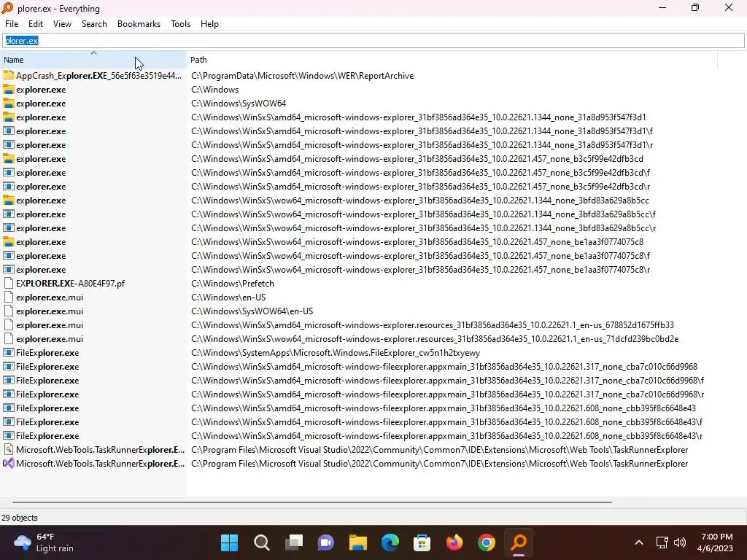Select explorer.exe with amd64 1344 path ending 3d1
The image size is (747, 560).
(41, 117)
